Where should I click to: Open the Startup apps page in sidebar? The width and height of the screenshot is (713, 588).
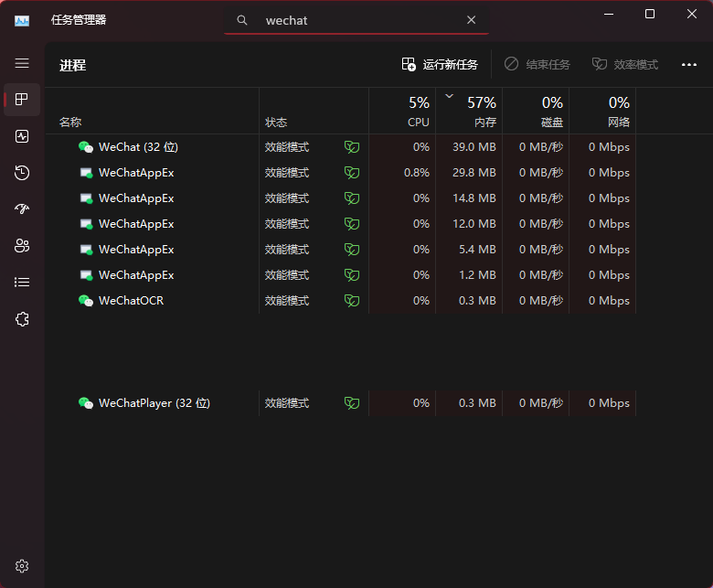click(22, 208)
